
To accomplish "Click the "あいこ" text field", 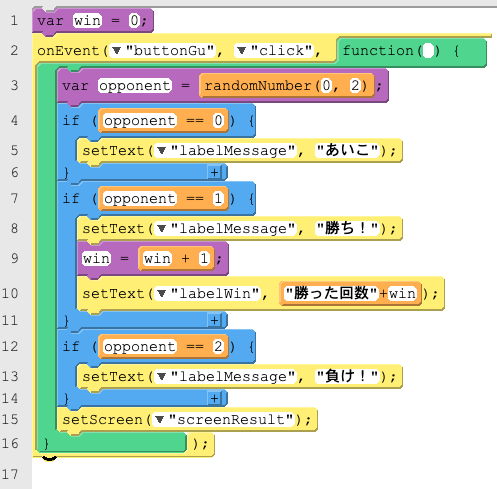I will point(347,150).
